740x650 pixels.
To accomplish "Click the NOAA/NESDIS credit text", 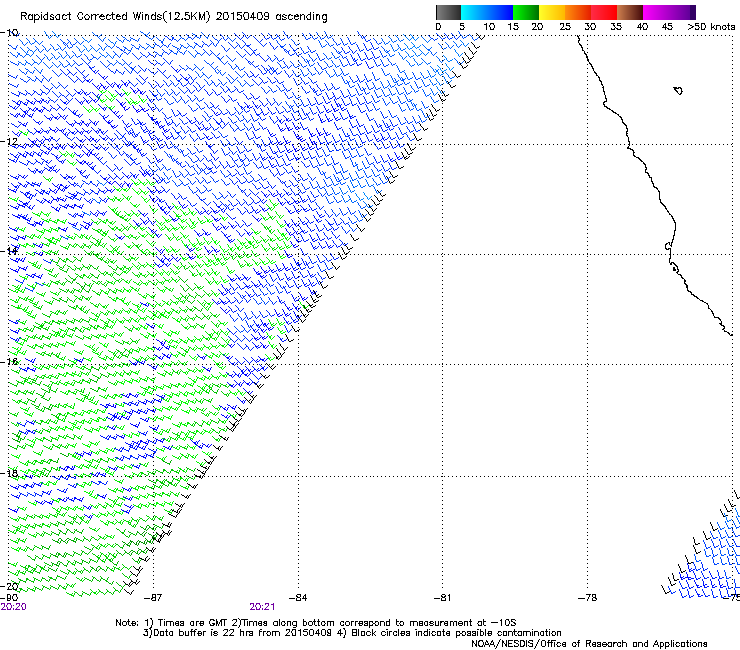I will coord(589,644).
